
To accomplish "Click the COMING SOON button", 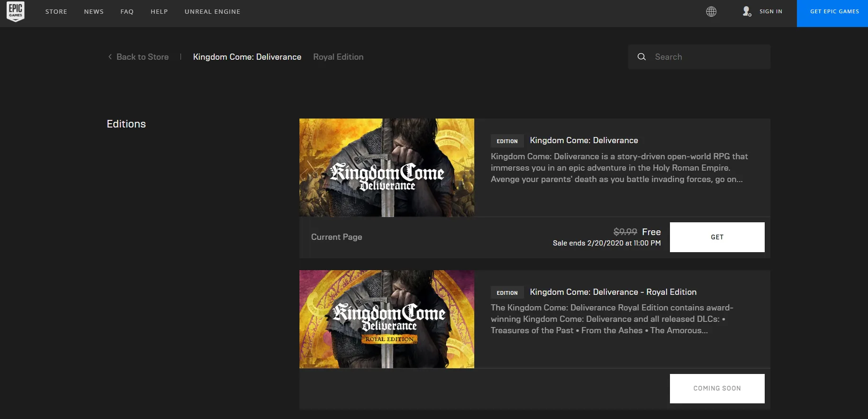I will click(x=717, y=389).
